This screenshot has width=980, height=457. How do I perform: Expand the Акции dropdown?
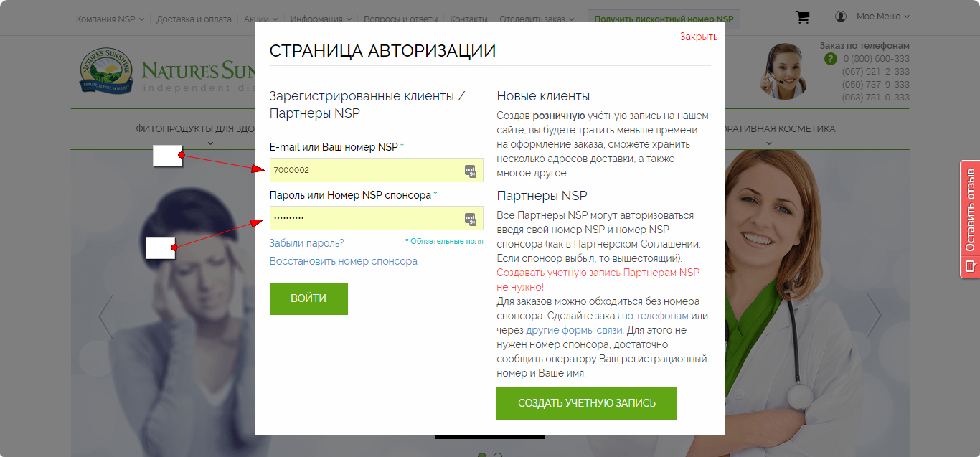pyautogui.click(x=260, y=19)
